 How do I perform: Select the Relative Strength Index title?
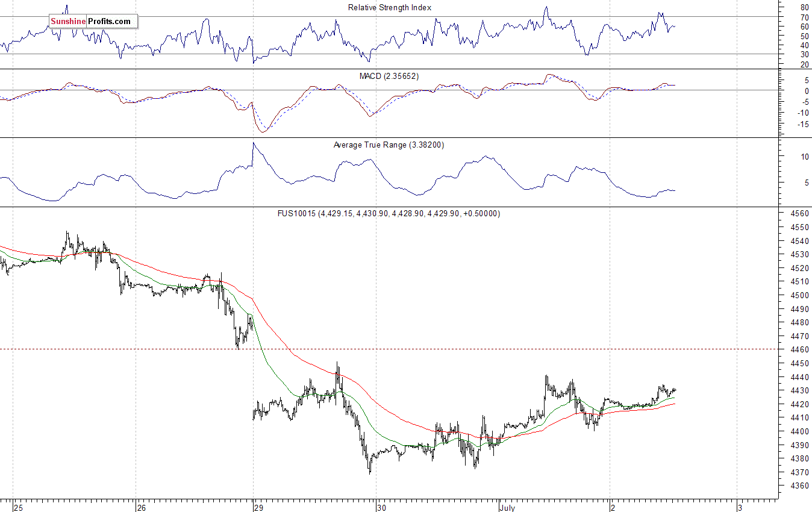point(390,8)
